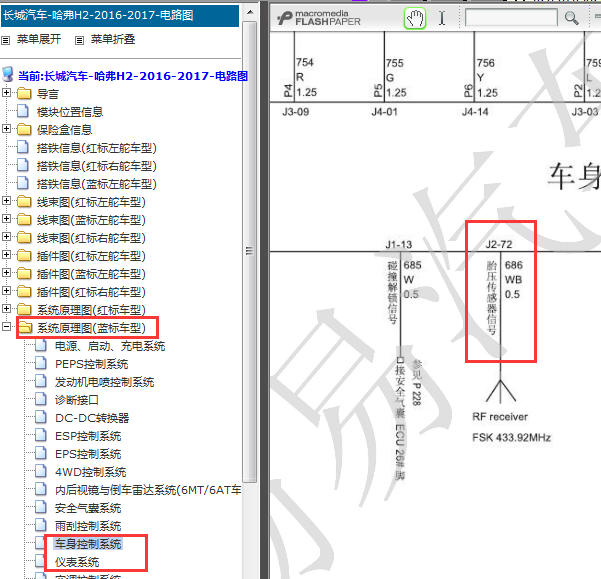Click the J2-72 connector label

coord(499,244)
